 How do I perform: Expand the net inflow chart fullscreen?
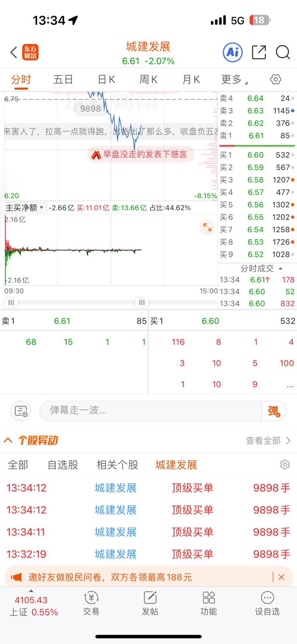tap(207, 227)
